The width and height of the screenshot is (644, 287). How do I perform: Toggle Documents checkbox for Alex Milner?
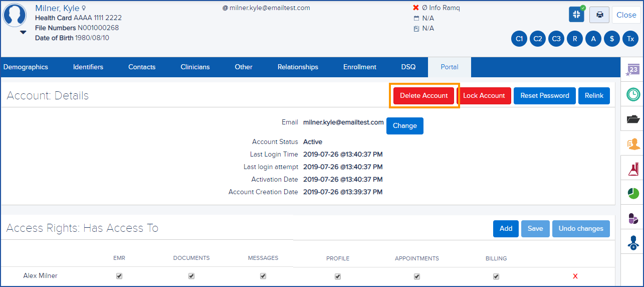point(191,276)
